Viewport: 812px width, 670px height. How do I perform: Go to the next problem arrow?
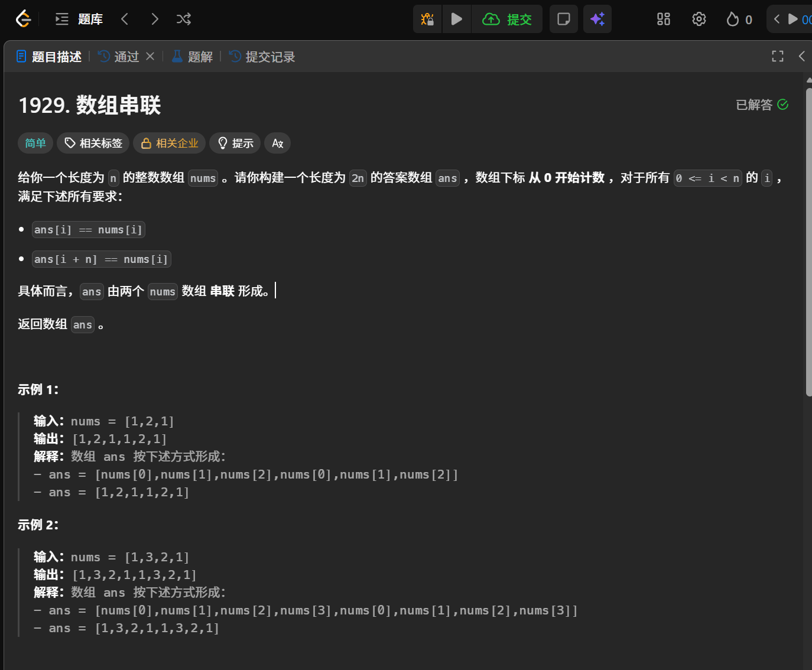[x=154, y=19]
